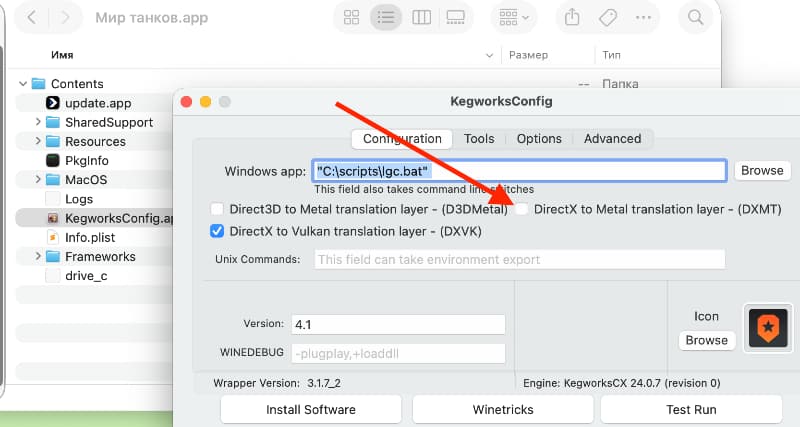Click the Unix Commands field
The image size is (800, 427).
coord(519,259)
